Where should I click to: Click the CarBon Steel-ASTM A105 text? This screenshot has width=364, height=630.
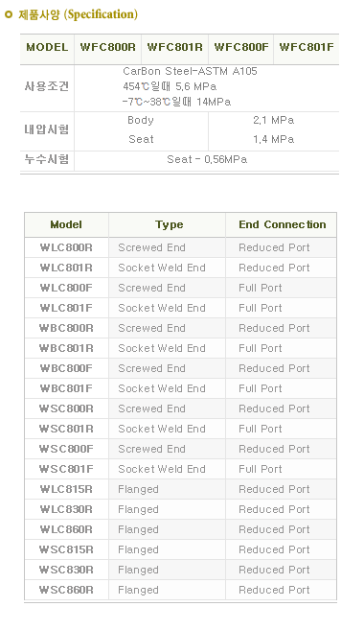click(x=191, y=72)
